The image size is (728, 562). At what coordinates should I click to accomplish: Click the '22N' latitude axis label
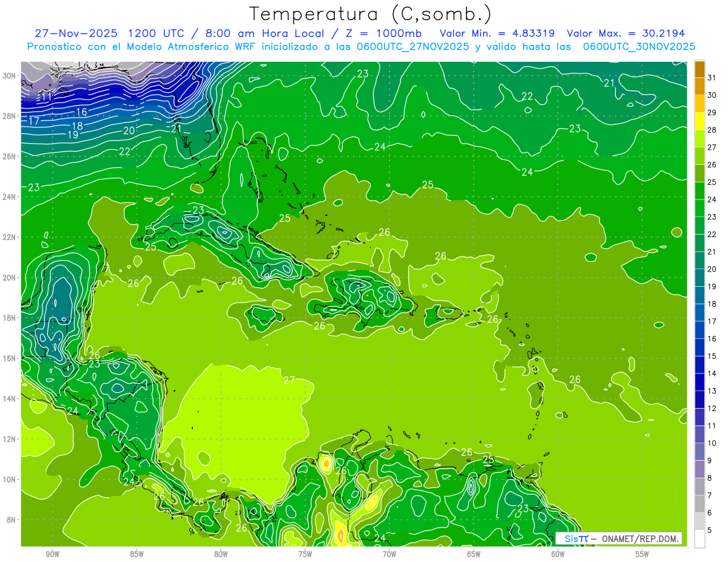click(x=10, y=237)
